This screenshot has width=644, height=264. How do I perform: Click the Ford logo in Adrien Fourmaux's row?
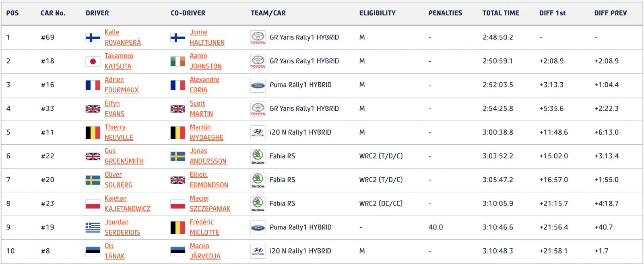258,85
